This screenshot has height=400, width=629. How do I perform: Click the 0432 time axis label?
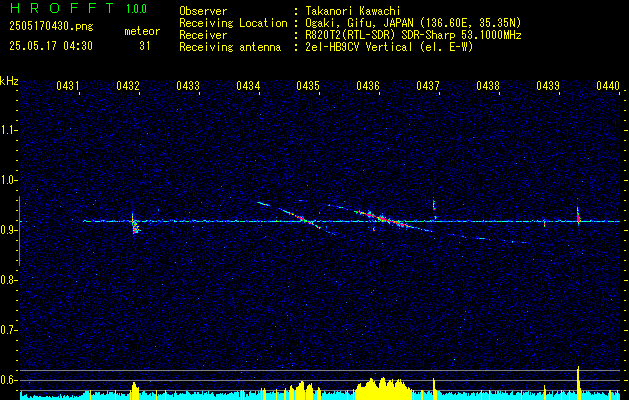click(x=128, y=86)
